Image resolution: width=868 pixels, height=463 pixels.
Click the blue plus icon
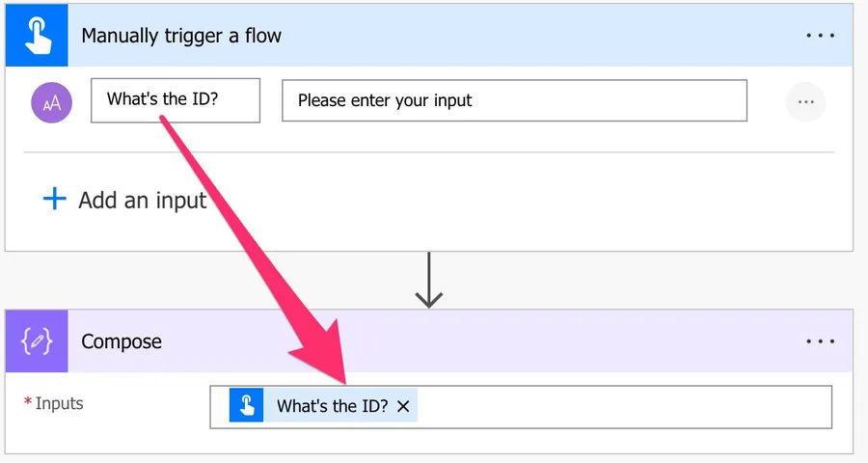(x=55, y=199)
